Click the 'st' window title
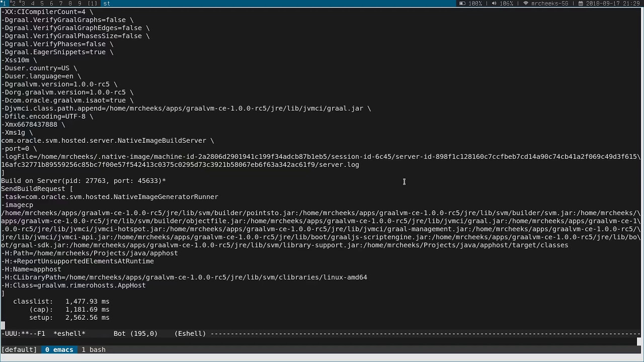 pos(107,4)
